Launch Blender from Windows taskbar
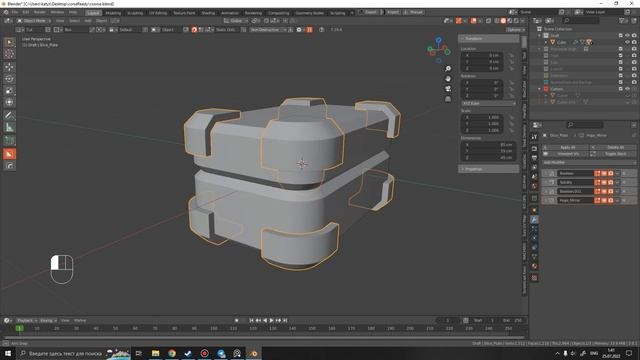 (254, 353)
